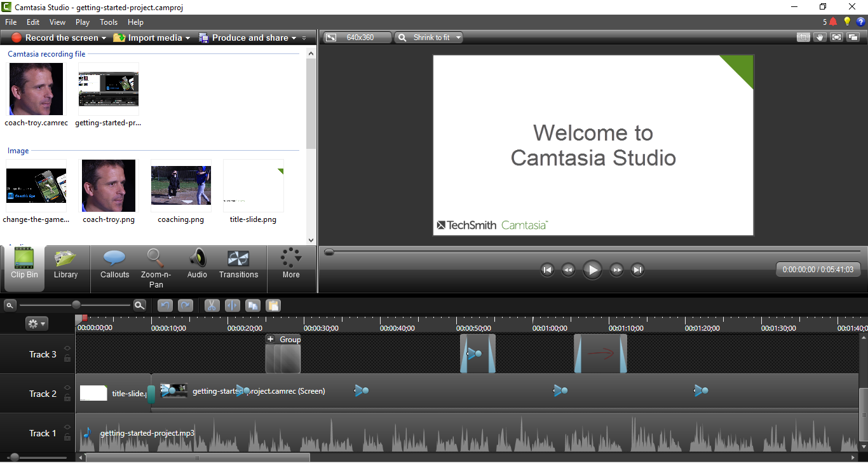Image resolution: width=868 pixels, height=463 pixels.
Task: Copy selection on timeline toolbar
Action: (x=253, y=305)
